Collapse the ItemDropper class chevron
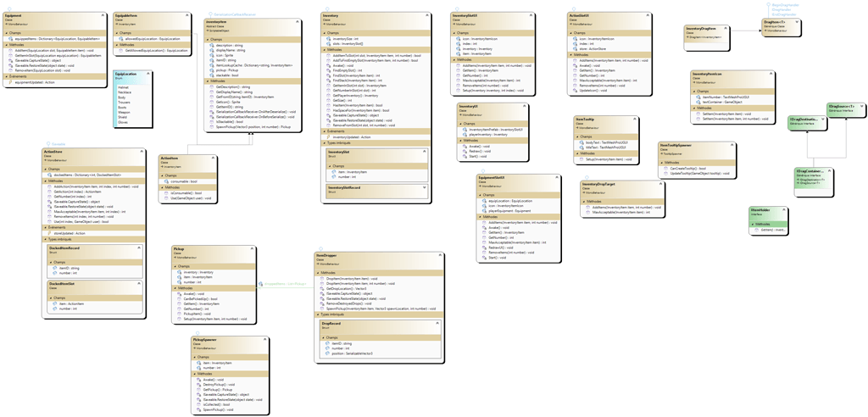 tap(440, 256)
